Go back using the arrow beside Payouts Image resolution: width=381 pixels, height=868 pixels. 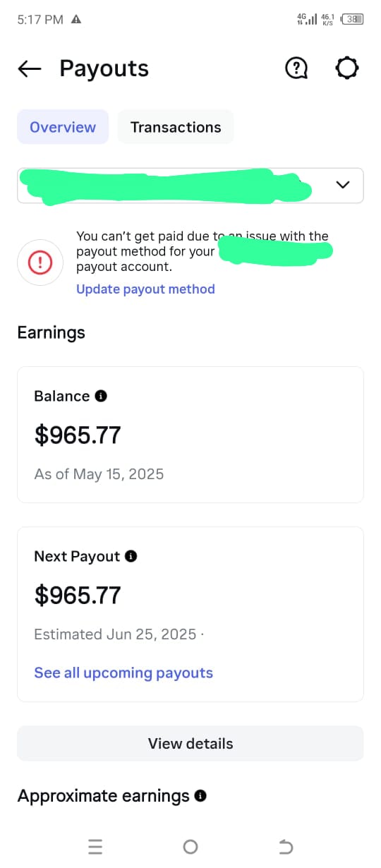point(30,68)
